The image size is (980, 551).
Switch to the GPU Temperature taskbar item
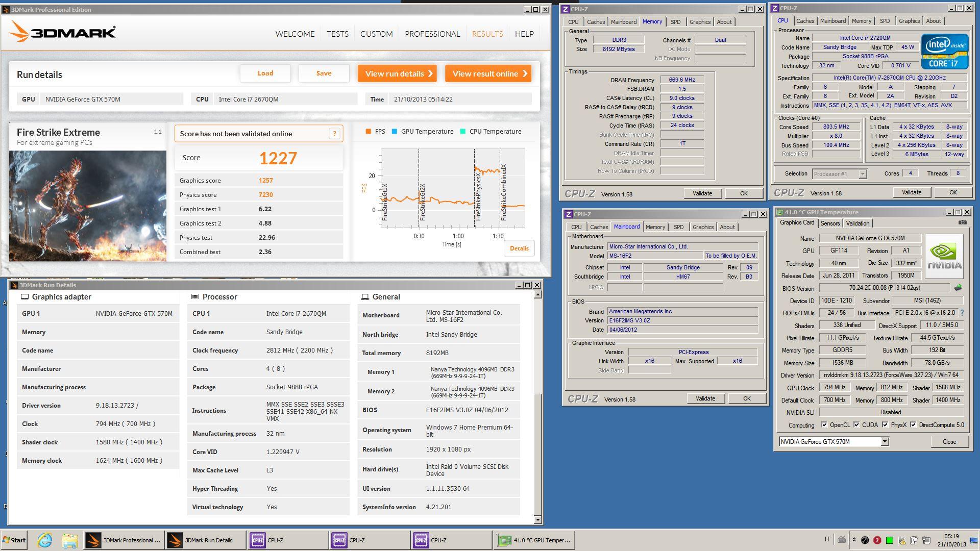point(534,540)
